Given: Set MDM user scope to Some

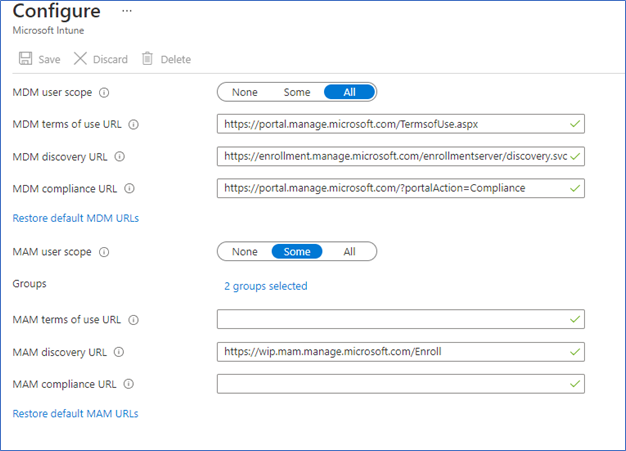Looking at the screenshot, I should coord(297,92).
